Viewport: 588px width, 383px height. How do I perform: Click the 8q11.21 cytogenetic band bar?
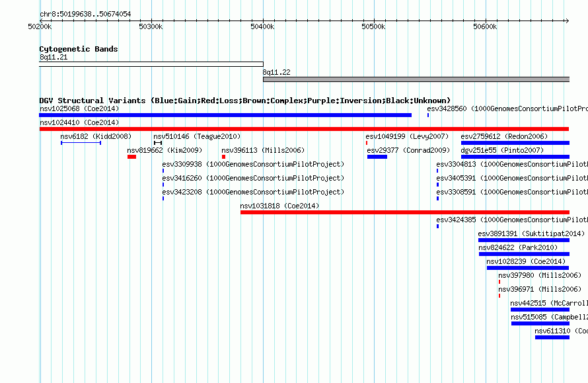(x=151, y=65)
